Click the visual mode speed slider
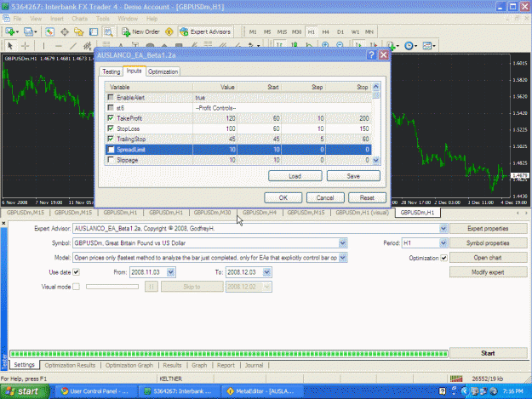 point(112,287)
